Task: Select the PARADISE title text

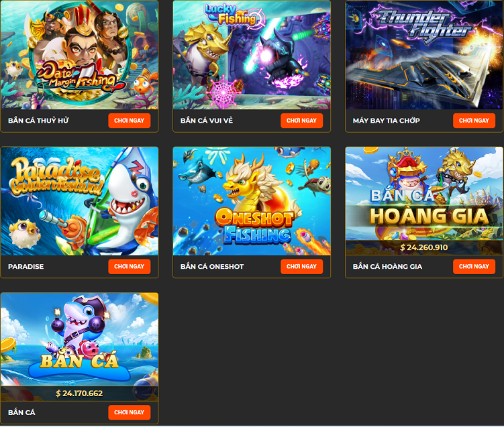Action: coord(26,267)
